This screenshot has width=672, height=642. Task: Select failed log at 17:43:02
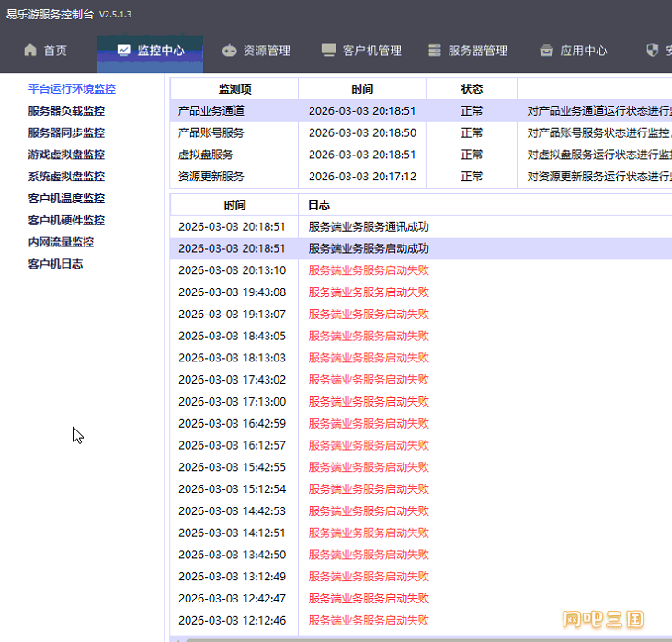coord(421,380)
